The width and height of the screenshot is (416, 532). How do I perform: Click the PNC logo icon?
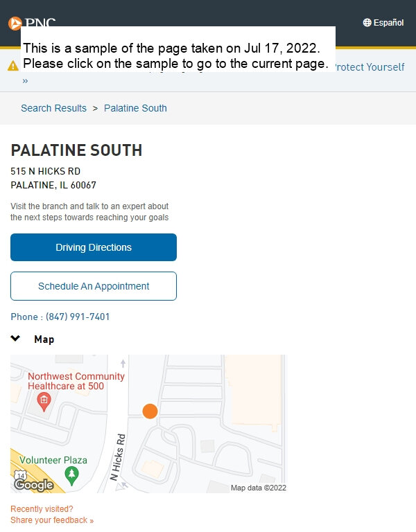pos(15,24)
